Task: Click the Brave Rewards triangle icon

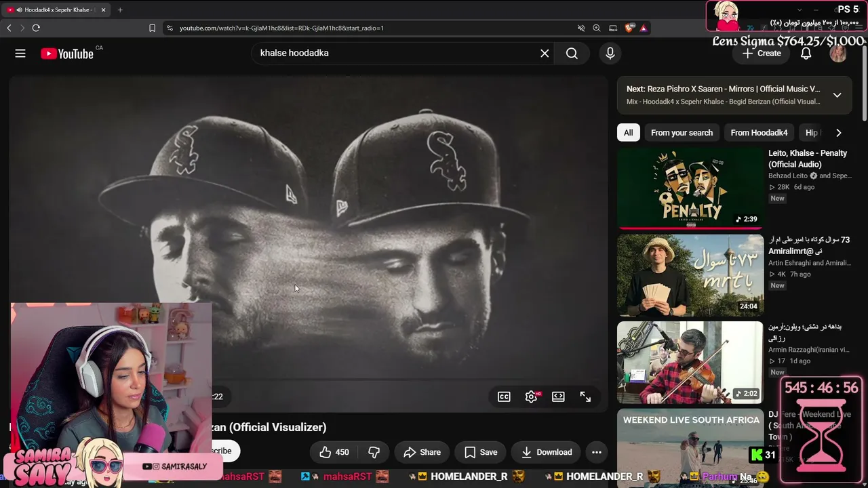Action: [x=643, y=28]
